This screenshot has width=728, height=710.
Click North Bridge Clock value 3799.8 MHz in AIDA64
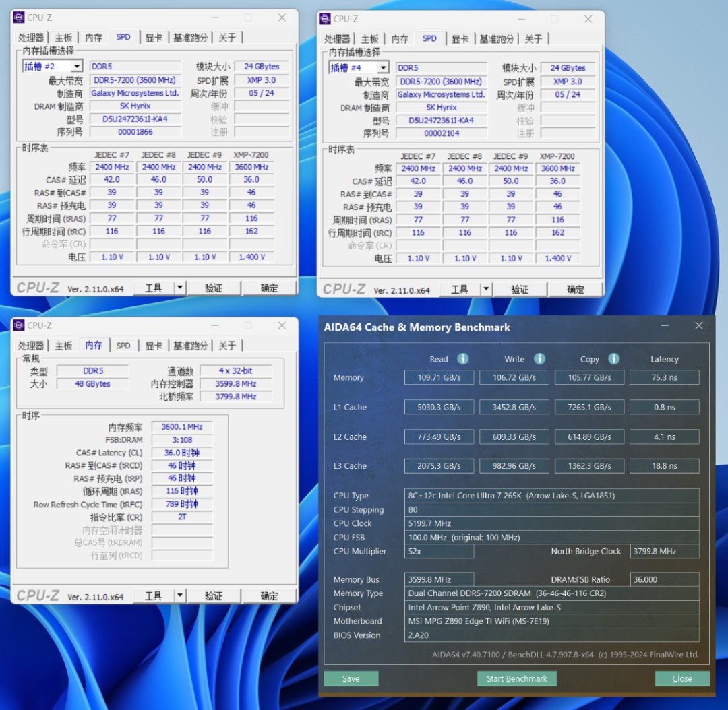coord(665,551)
